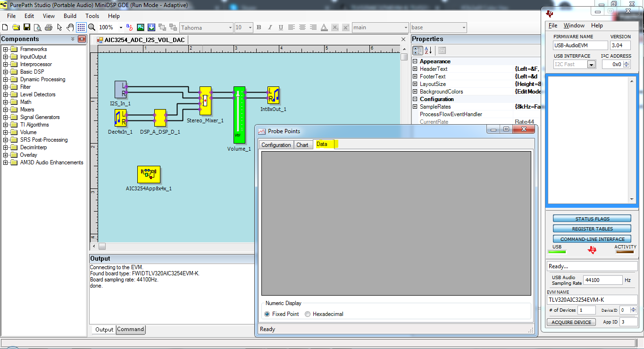Expand the Mixers component folder
This screenshot has height=349, width=644.
(6, 110)
